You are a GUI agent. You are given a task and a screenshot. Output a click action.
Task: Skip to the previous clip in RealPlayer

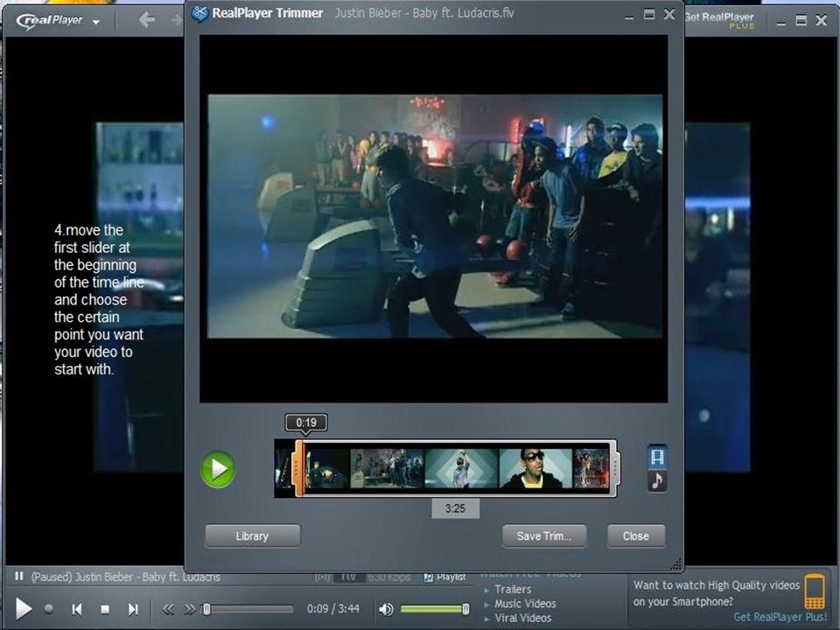(77, 609)
